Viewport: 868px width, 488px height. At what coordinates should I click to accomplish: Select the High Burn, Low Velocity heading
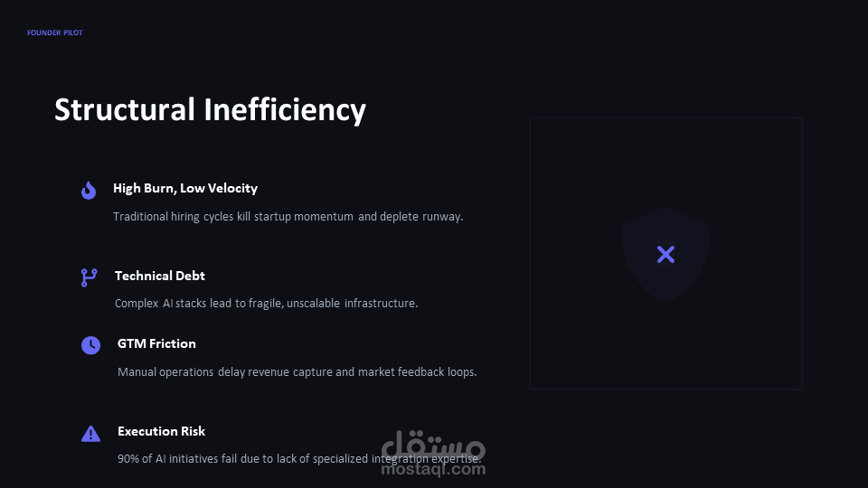[x=185, y=188]
